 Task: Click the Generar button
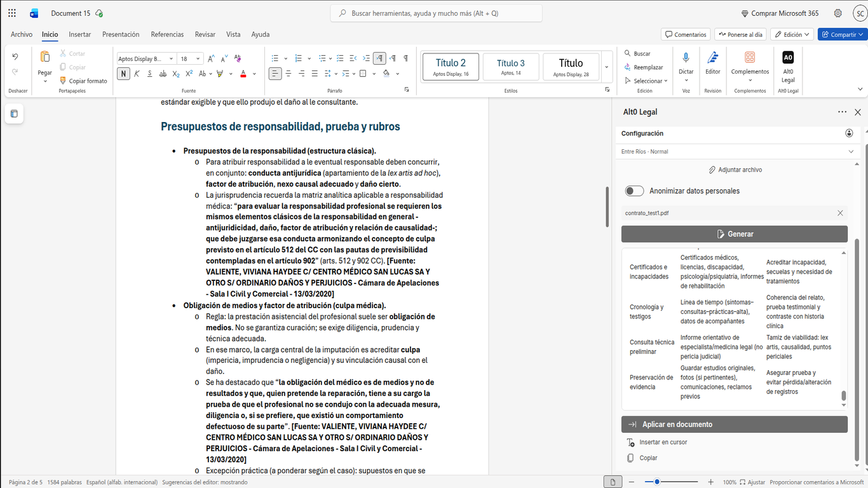coord(735,234)
